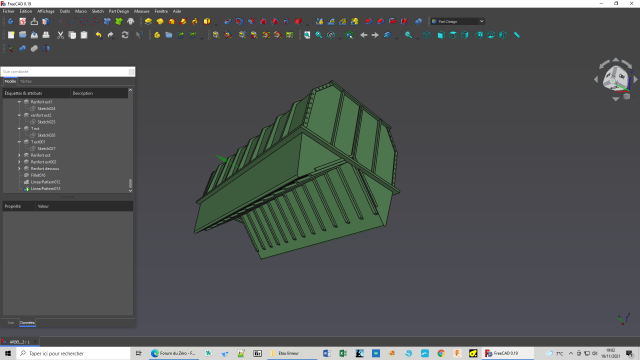The image size is (640, 360).
Task: Select LinearPattern012 in the model tree
Action: point(45,182)
